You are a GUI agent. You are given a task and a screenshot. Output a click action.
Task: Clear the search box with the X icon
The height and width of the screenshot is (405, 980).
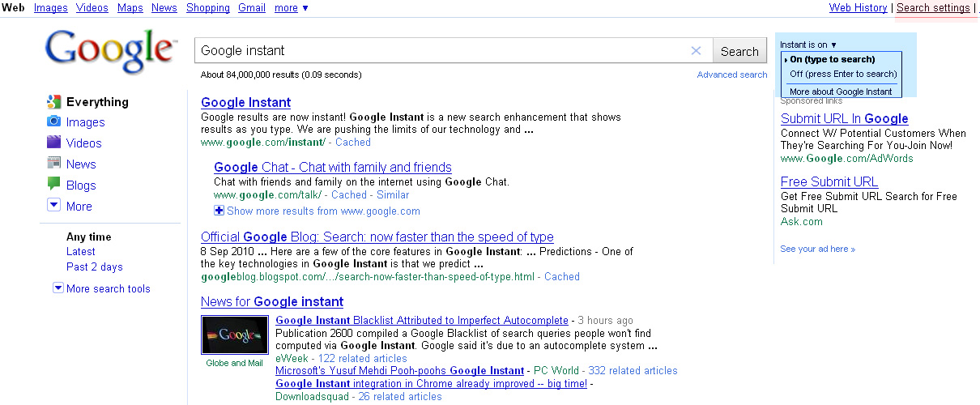[696, 51]
